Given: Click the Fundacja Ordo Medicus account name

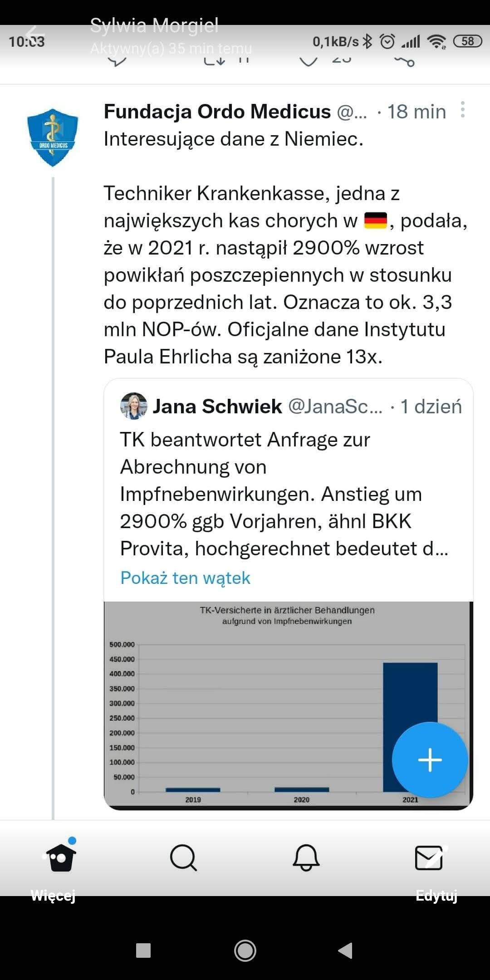Looking at the screenshot, I should 217,112.
